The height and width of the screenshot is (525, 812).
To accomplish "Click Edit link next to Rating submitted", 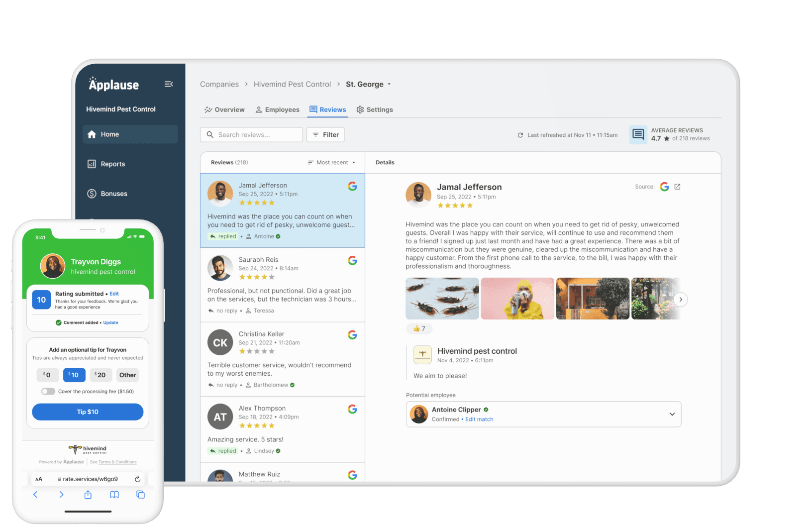I will (114, 294).
